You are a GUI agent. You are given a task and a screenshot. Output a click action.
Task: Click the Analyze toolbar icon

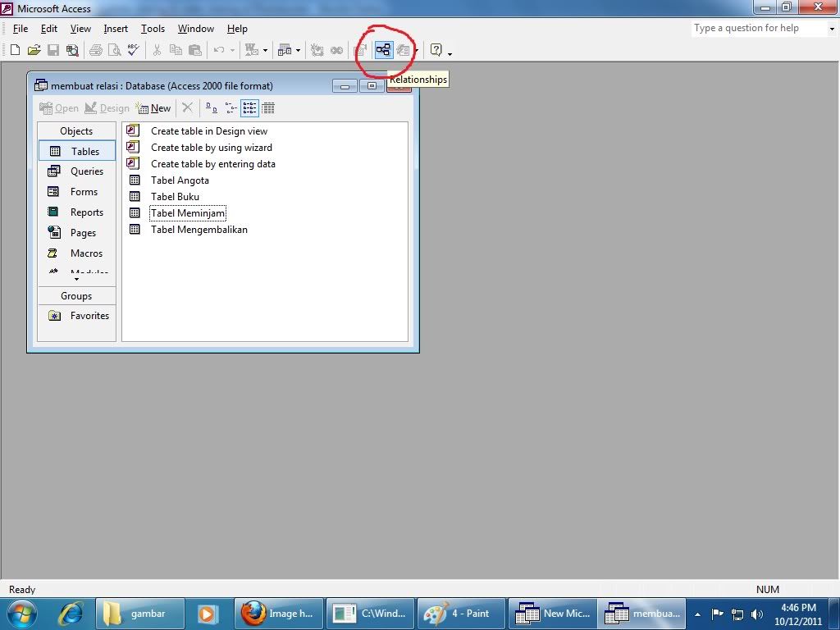tap(285, 50)
